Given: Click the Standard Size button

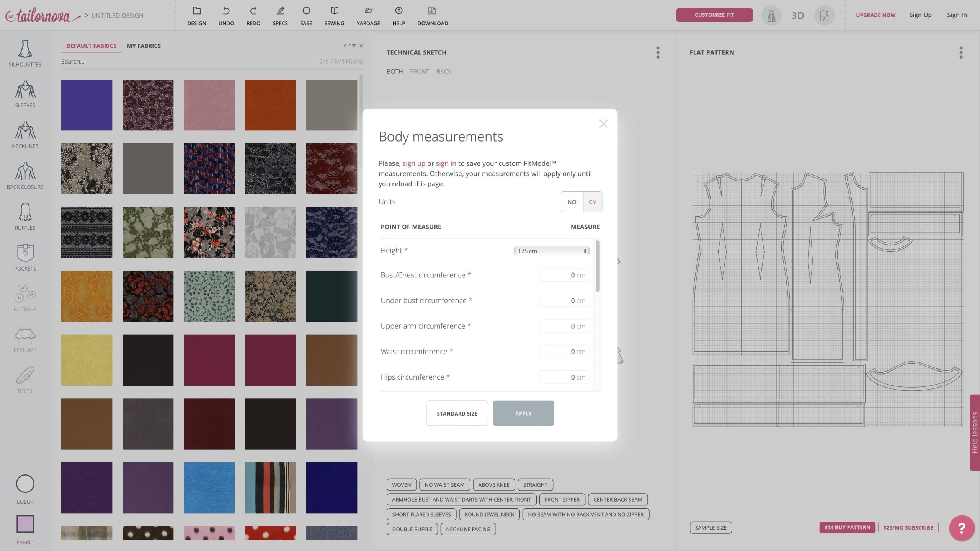Looking at the screenshot, I should pyautogui.click(x=457, y=413).
